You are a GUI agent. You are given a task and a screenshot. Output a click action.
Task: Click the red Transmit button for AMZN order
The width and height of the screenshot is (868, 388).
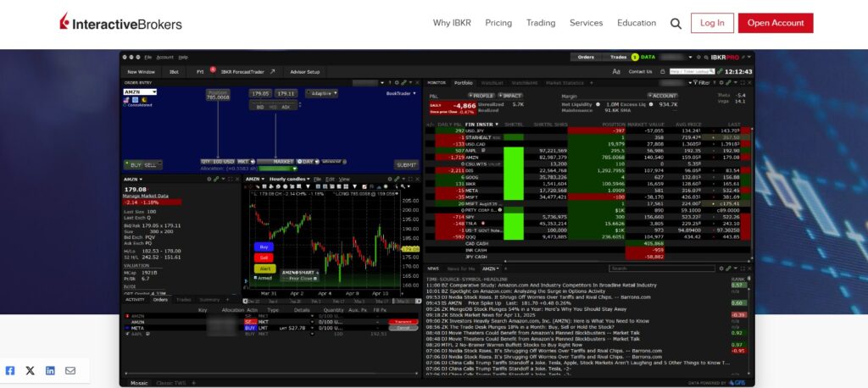(403, 322)
